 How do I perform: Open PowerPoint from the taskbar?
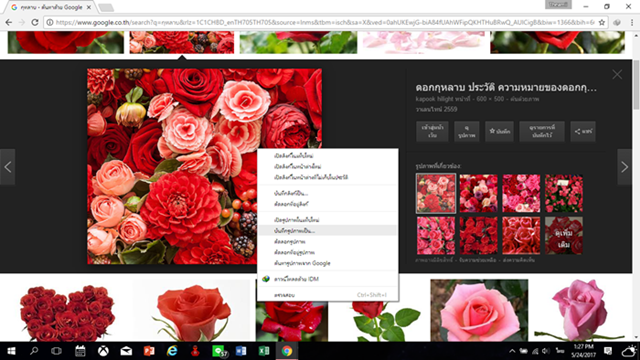149,351
